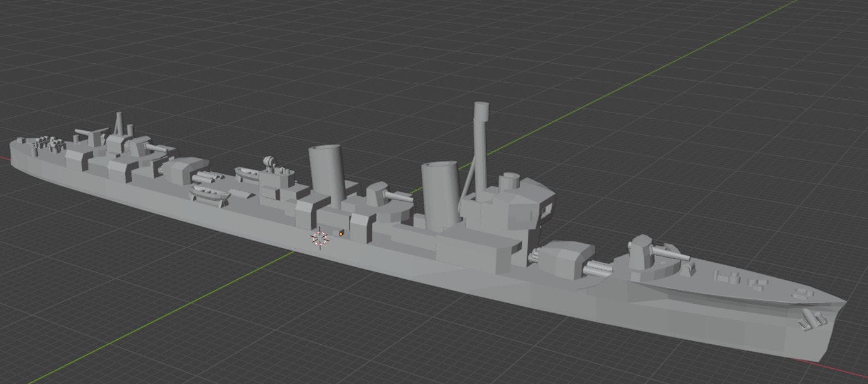Select the anchor at the ship's bow
This screenshot has width=868, height=384.
(812, 320)
